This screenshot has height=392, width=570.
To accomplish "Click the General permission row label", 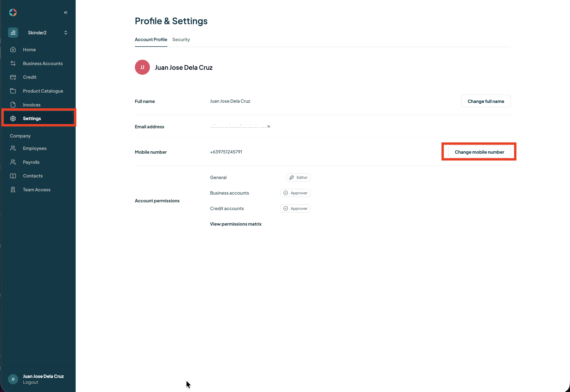I will click(218, 177).
